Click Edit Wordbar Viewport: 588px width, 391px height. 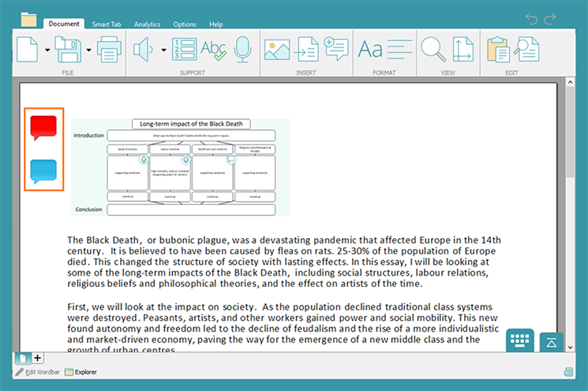click(x=38, y=372)
